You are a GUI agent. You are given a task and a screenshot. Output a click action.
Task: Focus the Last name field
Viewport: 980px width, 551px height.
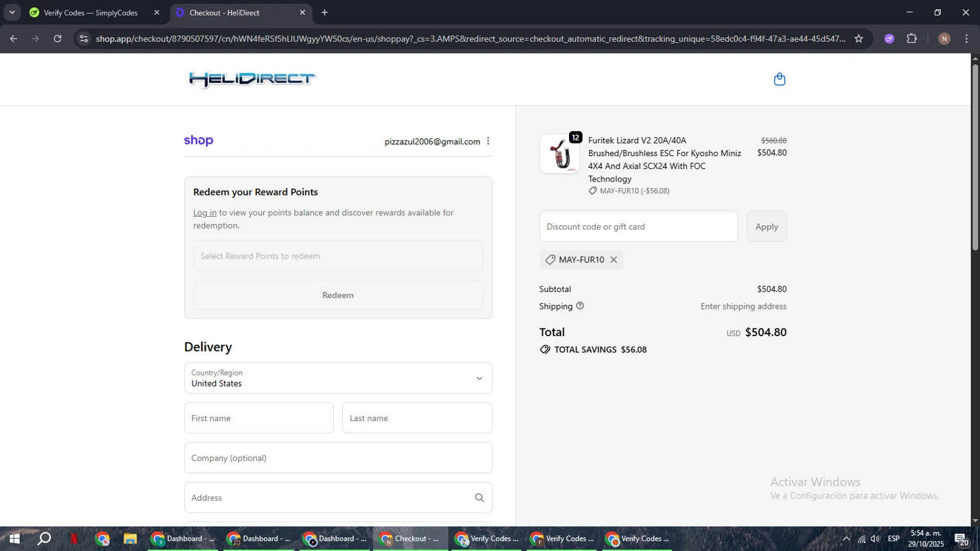pyautogui.click(x=417, y=418)
